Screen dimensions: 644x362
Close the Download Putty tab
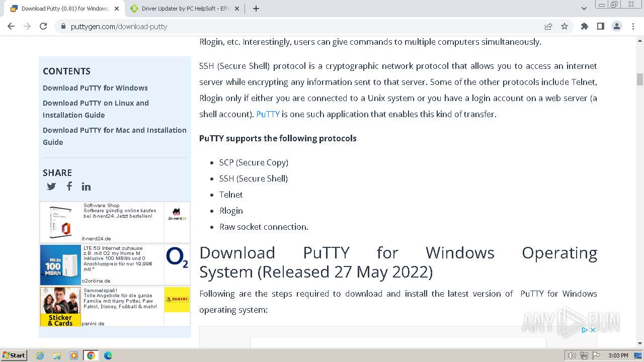click(x=116, y=9)
